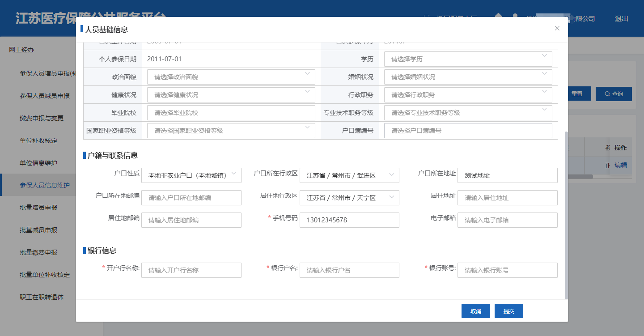The image size is (644, 336).
Task: Expand 专业技术职务等级 dropdown
Action: point(467,113)
